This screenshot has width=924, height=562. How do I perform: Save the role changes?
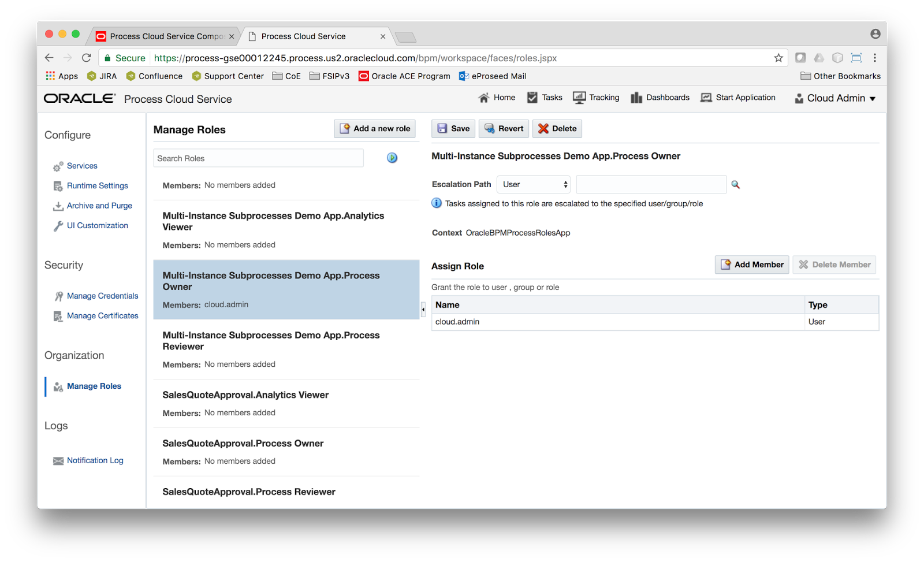tap(453, 129)
